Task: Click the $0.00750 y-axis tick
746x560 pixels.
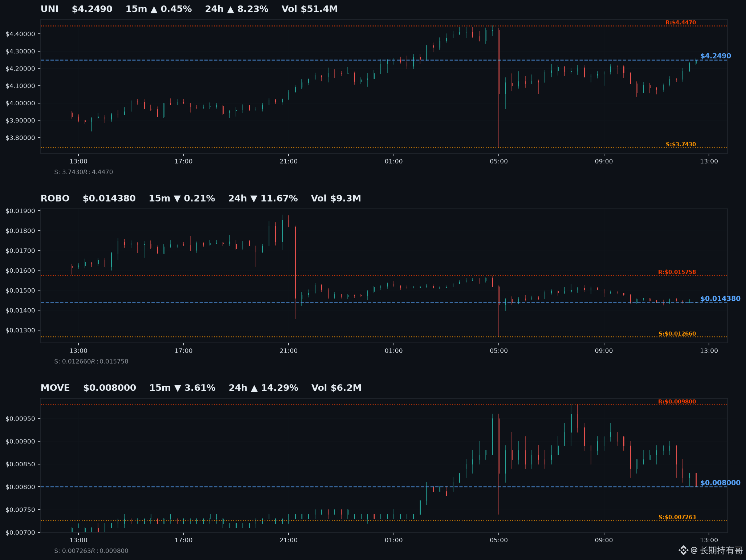Action: [x=20, y=510]
